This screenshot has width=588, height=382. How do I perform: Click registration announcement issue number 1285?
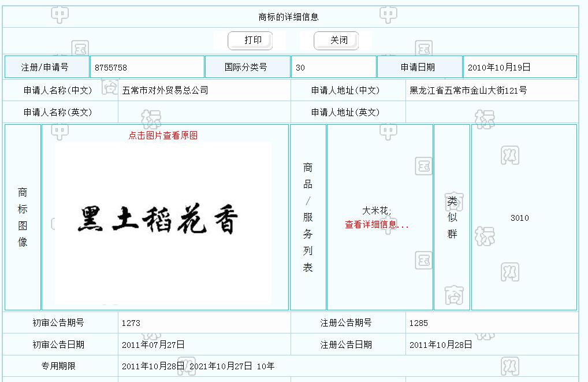click(x=418, y=323)
